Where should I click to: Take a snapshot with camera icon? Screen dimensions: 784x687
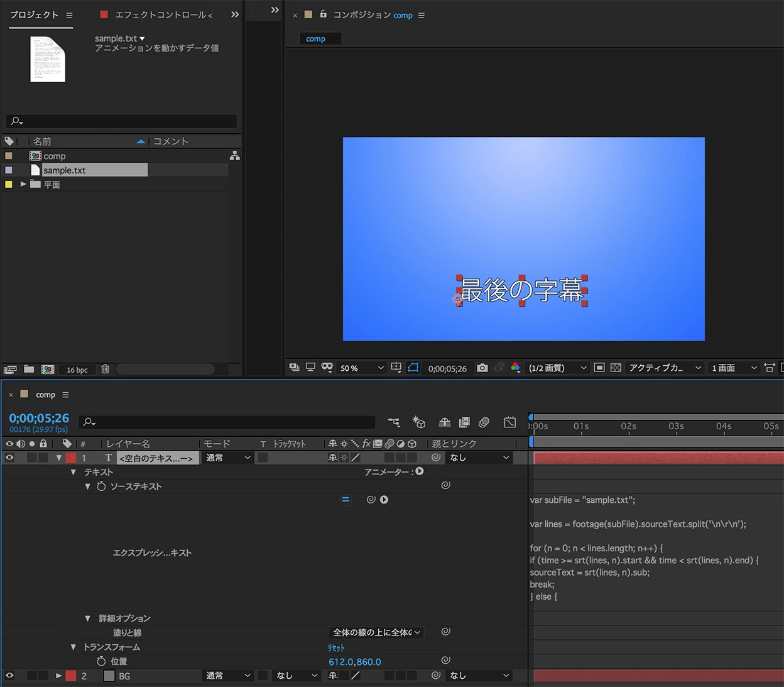coord(482,368)
